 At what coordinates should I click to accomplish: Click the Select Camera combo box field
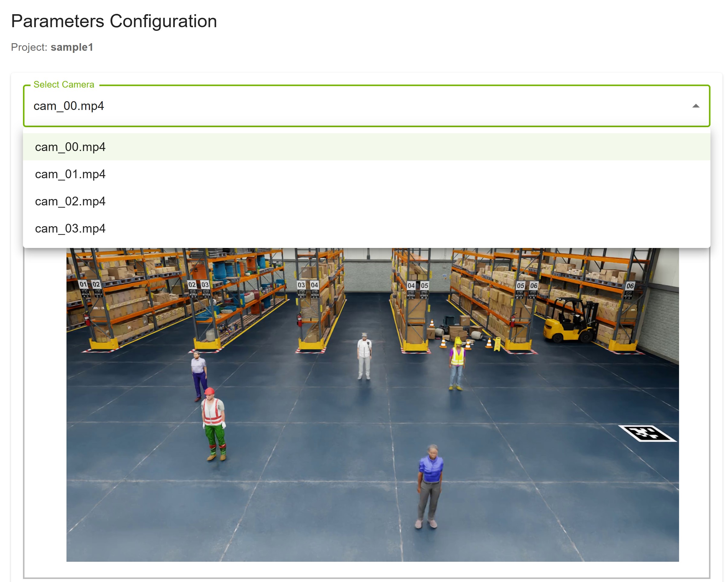coord(338,106)
